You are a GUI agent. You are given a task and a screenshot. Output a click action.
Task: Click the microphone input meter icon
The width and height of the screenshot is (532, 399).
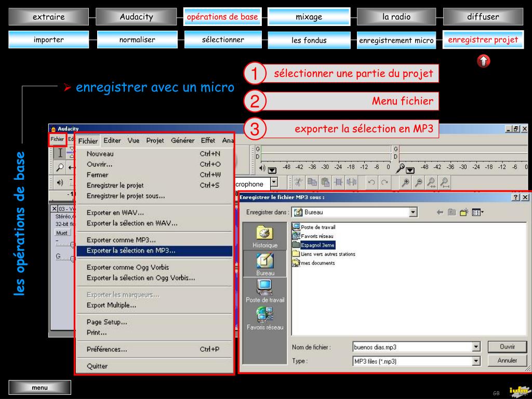click(x=401, y=168)
